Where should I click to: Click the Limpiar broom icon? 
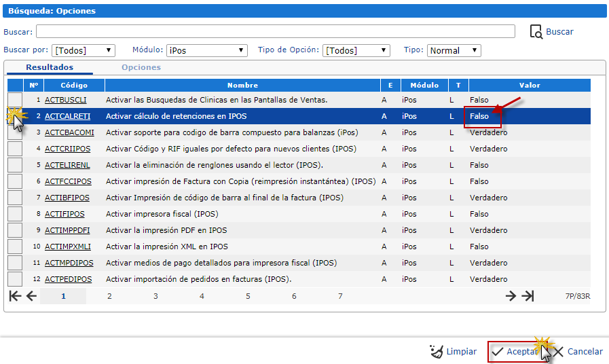[437, 352]
